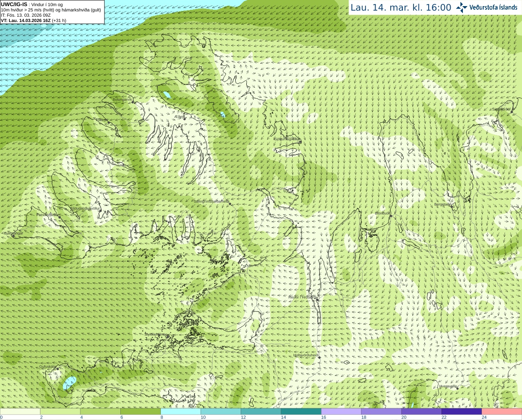Image resolution: width=522 pixels, height=420 pixels.
Task: Select the Bolungarvík station marker
Action: click(133, 102)
